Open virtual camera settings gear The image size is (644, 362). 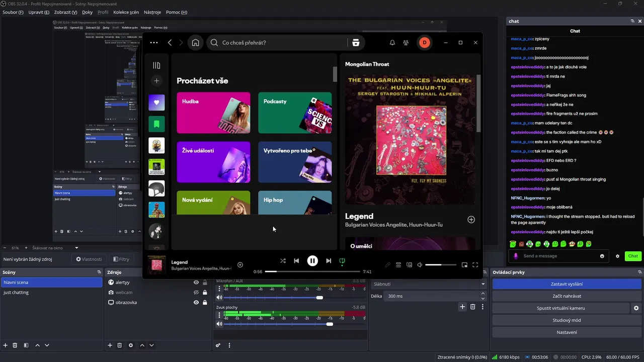click(636, 308)
